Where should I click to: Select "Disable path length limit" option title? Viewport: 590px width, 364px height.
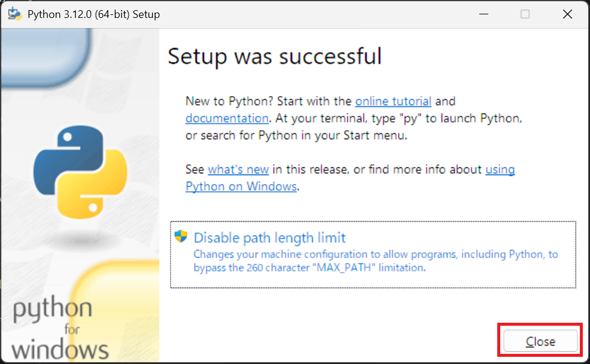(x=269, y=238)
